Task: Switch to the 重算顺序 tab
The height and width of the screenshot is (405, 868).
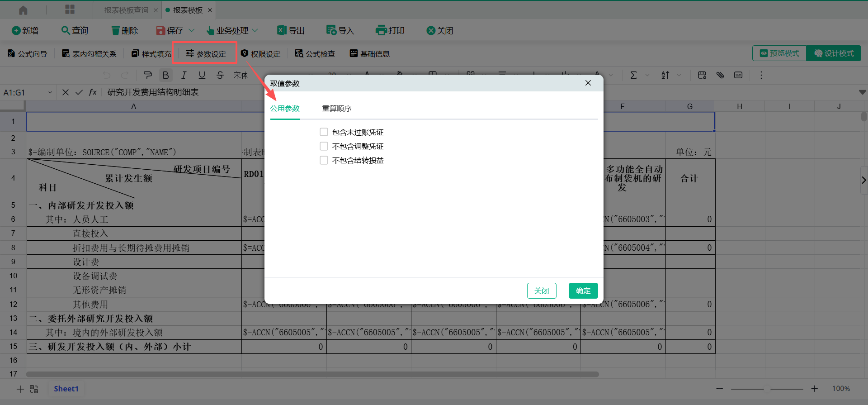Action: [336, 109]
